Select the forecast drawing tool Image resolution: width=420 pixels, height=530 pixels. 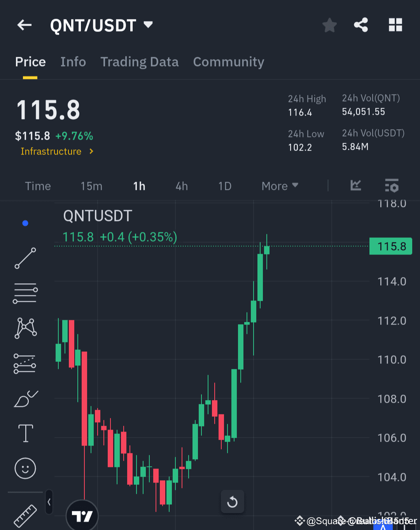[25, 363]
